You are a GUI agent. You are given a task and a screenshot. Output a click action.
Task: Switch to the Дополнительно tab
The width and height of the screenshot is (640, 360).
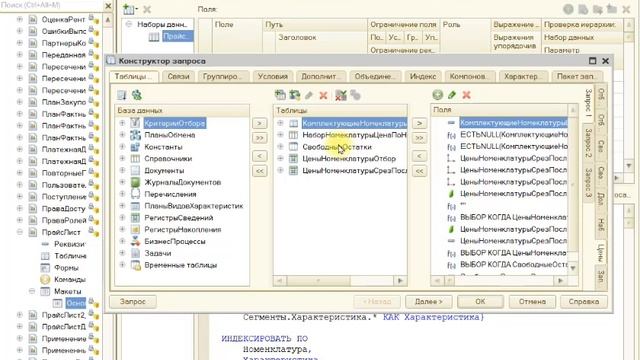click(x=321, y=76)
